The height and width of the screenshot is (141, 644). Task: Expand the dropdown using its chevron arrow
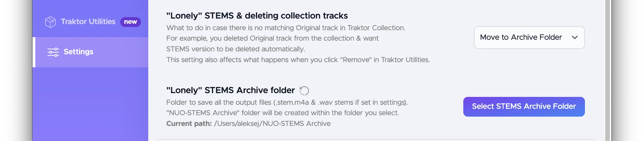point(575,37)
